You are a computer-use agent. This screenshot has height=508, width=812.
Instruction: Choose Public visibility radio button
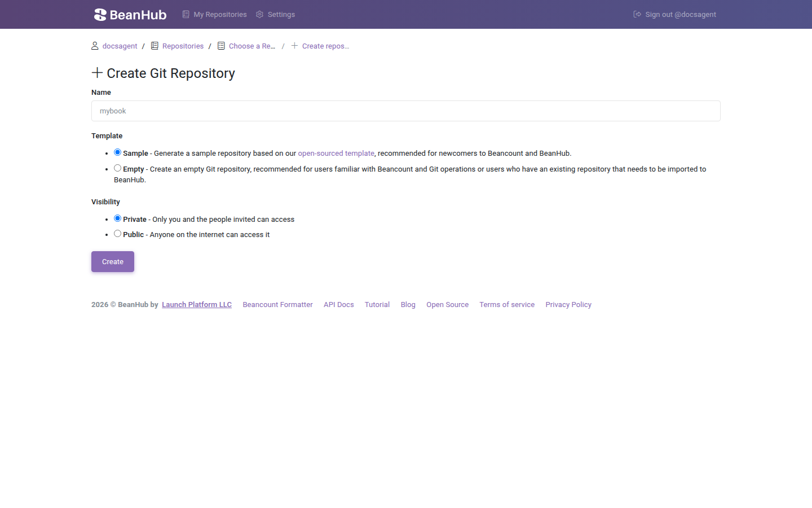tap(117, 234)
